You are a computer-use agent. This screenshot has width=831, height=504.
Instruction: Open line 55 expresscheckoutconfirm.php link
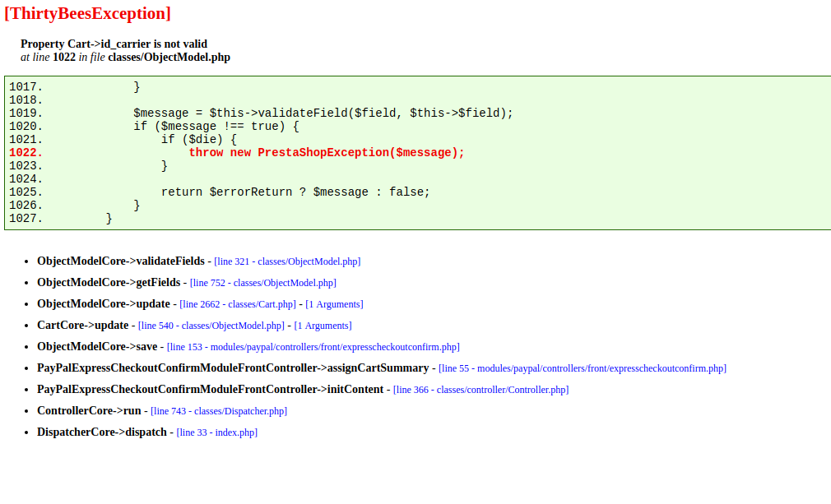tap(582, 368)
